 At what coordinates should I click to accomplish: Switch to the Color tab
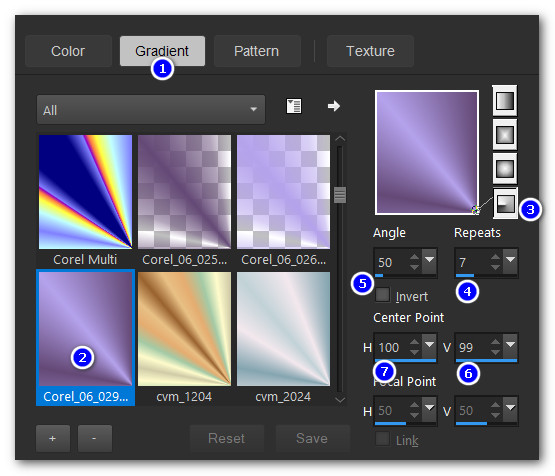point(68,51)
